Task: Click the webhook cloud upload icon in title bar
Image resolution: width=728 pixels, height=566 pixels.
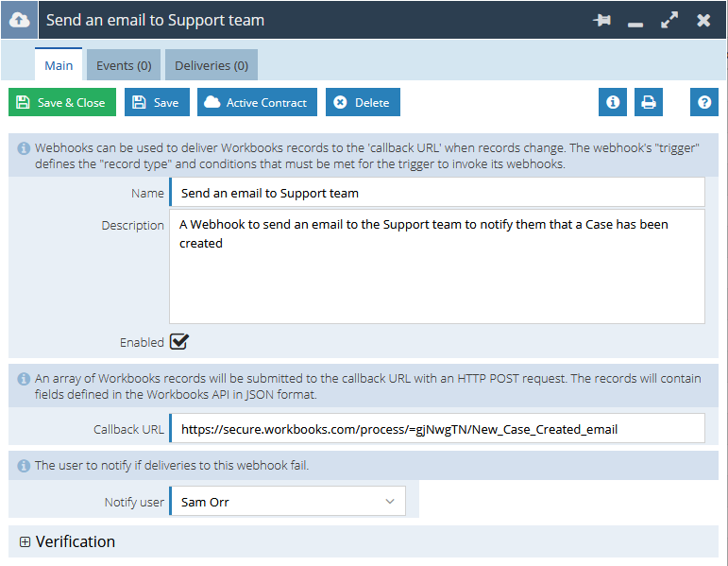Action: [20, 20]
